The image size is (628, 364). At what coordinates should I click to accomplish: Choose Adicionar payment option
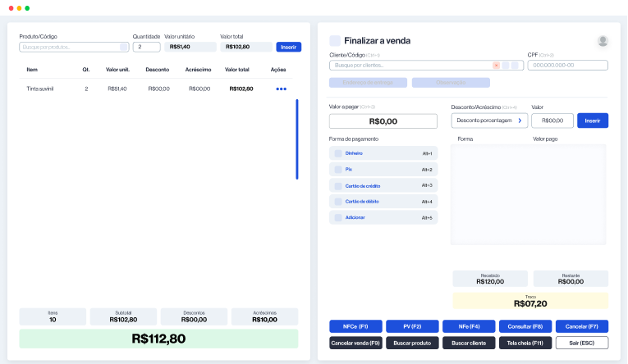[383, 217]
